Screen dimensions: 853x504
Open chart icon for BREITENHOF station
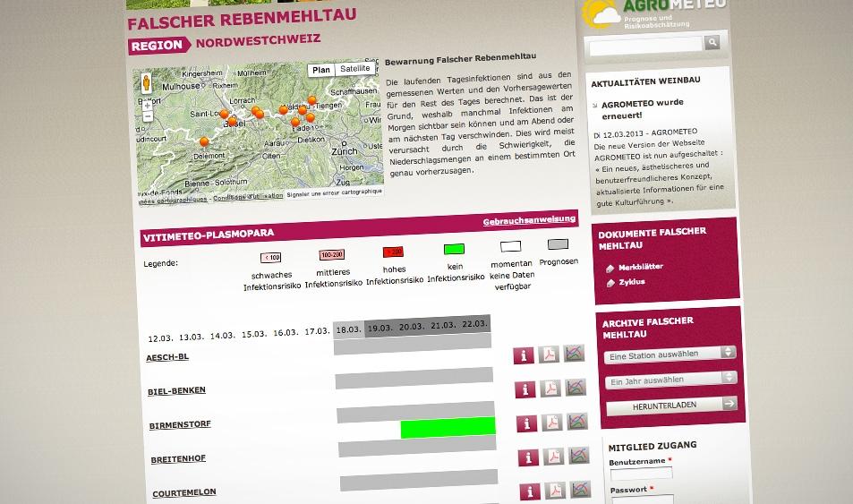[x=579, y=455]
